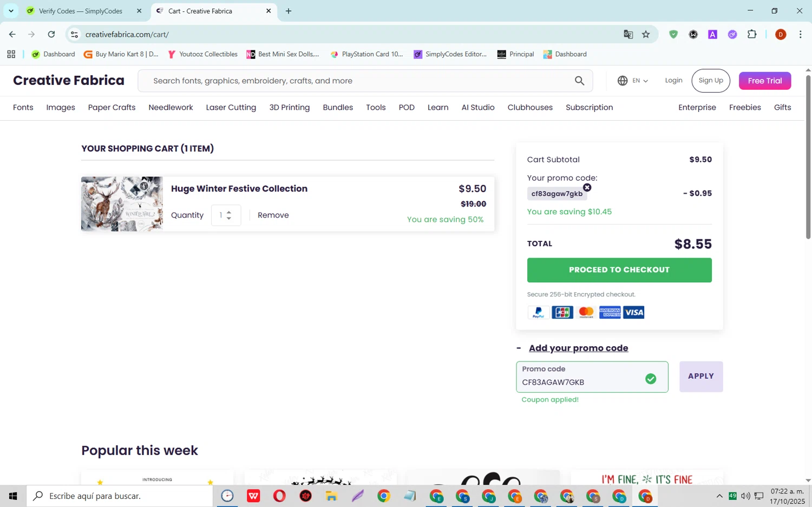Show hidden system tray icons
812x507 pixels.
coord(719,496)
